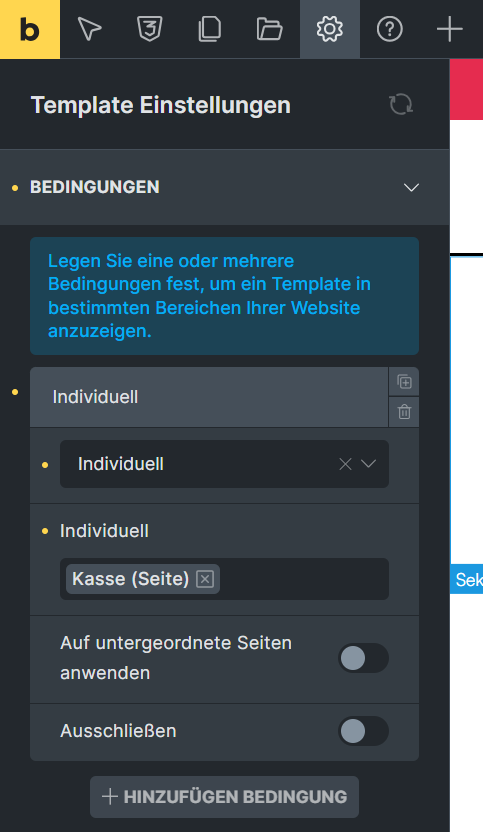Image resolution: width=483 pixels, height=832 pixels.
Task: Open the help question mark icon
Action: click(x=390, y=29)
